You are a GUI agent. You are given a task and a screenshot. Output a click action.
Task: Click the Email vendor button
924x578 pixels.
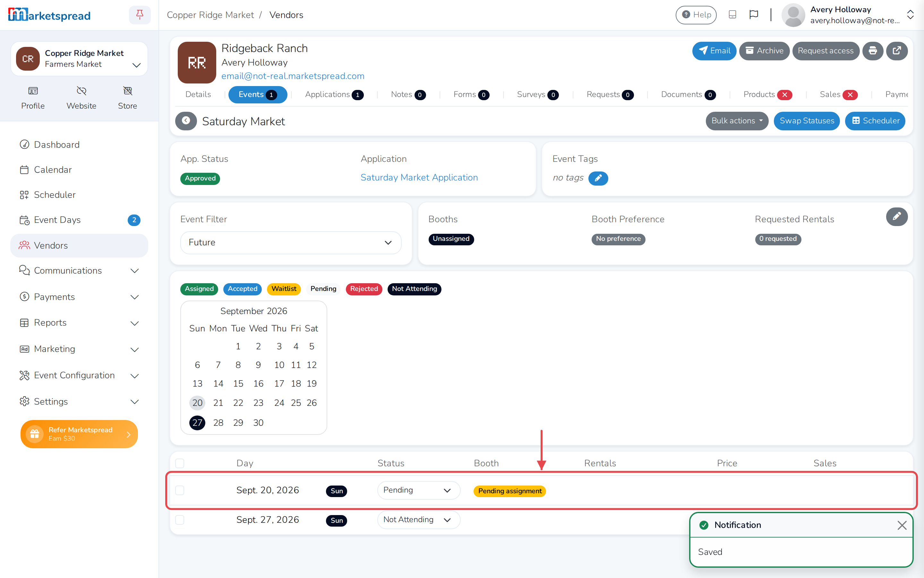pyautogui.click(x=714, y=51)
